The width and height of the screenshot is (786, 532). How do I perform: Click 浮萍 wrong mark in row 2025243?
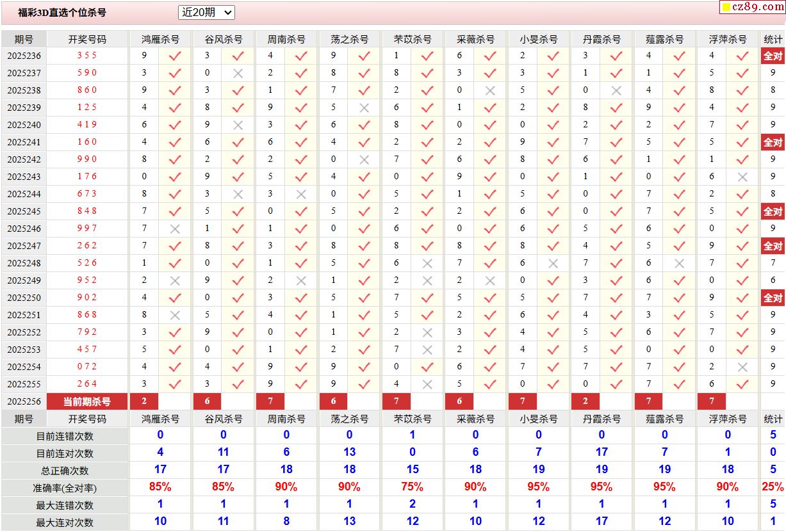coord(742,177)
